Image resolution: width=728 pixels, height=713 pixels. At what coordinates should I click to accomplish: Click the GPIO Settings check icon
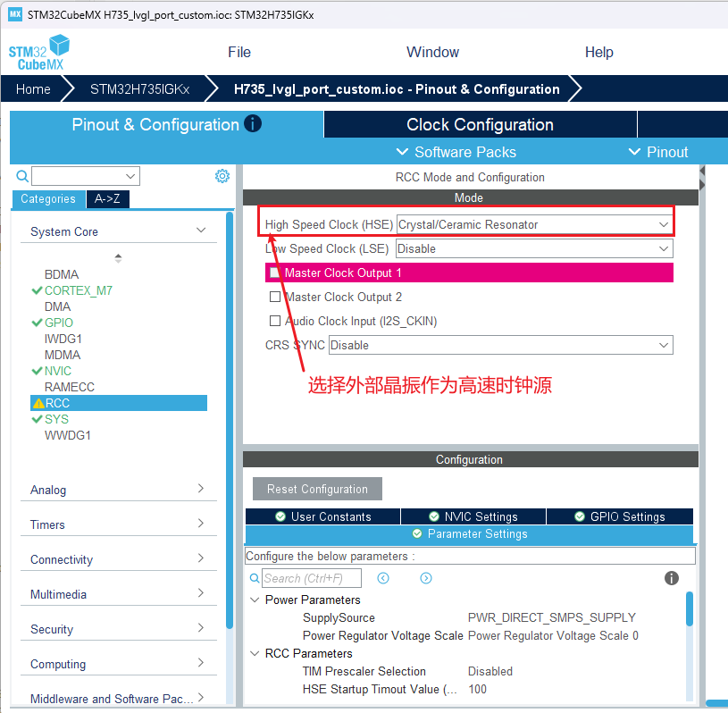580,516
